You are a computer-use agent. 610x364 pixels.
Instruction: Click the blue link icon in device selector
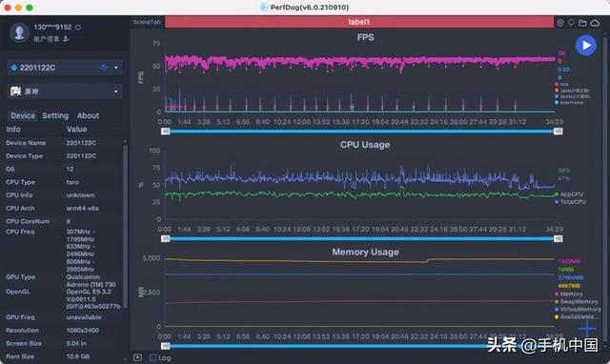pyautogui.click(x=104, y=68)
